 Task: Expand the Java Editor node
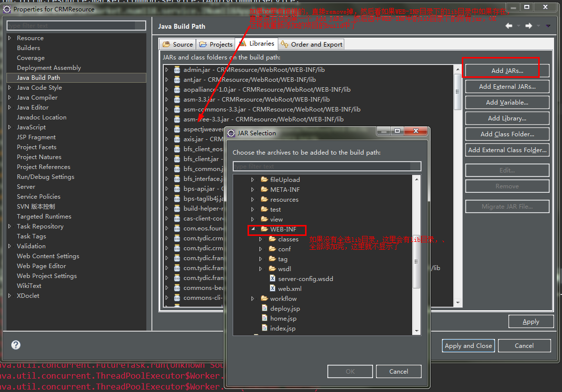[x=10, y=108]
